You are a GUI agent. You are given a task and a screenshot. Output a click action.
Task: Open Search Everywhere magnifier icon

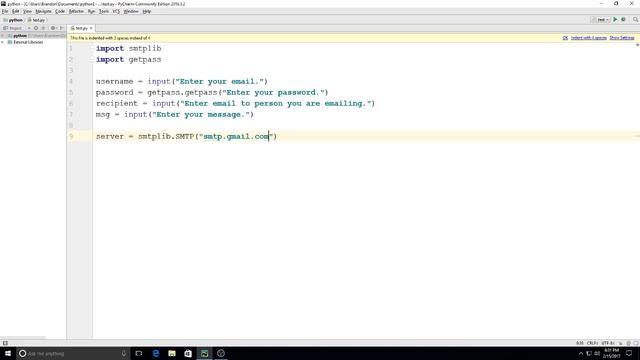coord(636,20)
